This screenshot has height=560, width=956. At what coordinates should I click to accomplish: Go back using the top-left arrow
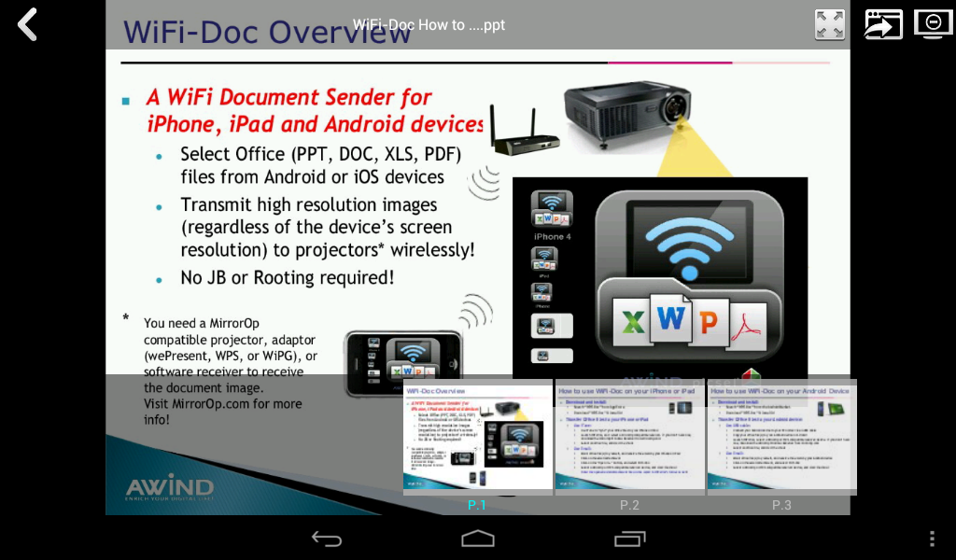click(x=27, y=24)
